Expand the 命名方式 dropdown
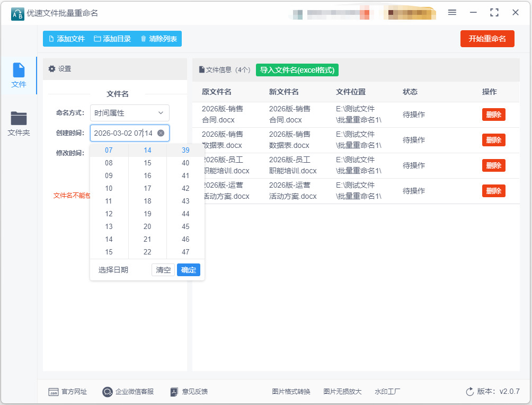 click(129, 113)
